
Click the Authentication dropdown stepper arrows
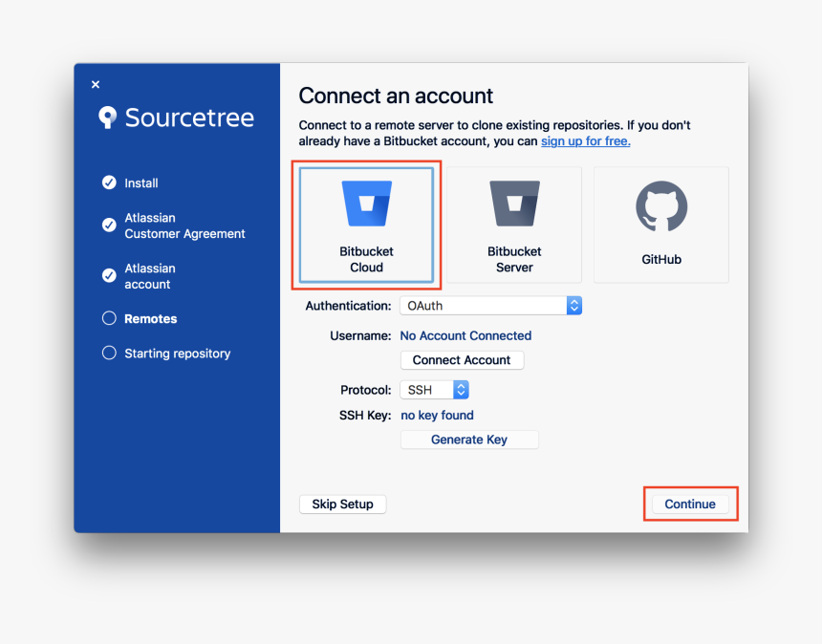[573, 306]
